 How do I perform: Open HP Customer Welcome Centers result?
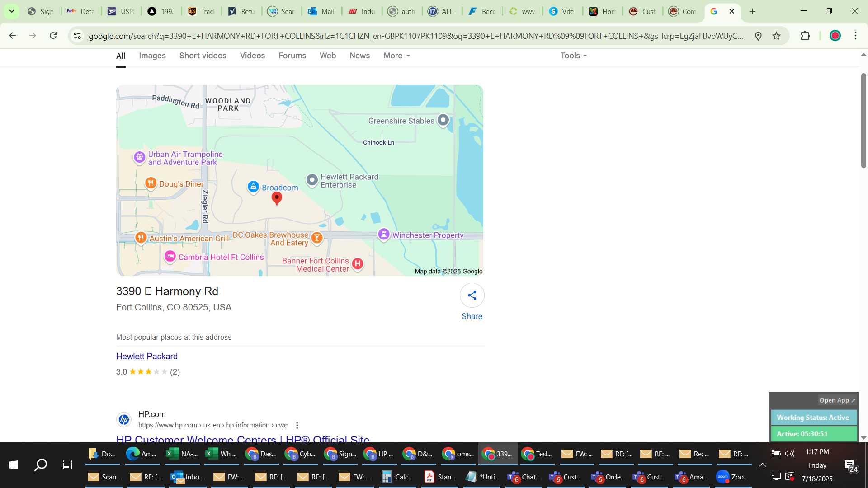[243, 439]
